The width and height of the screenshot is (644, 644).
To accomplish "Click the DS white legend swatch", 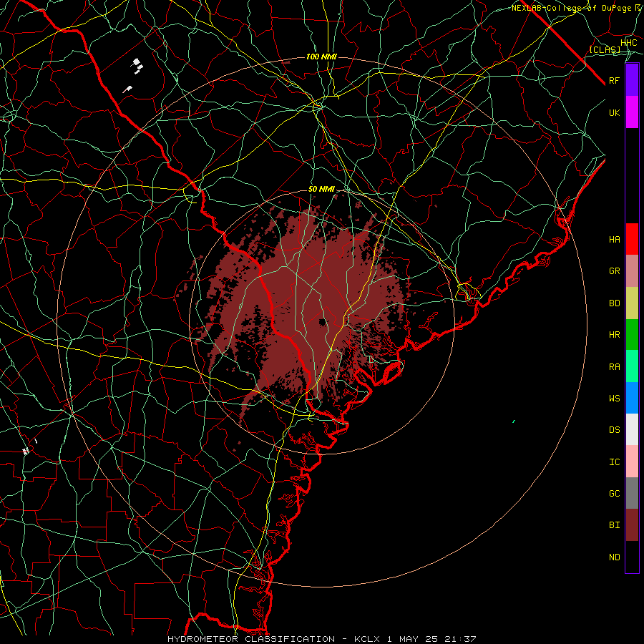I will (632, 429).
